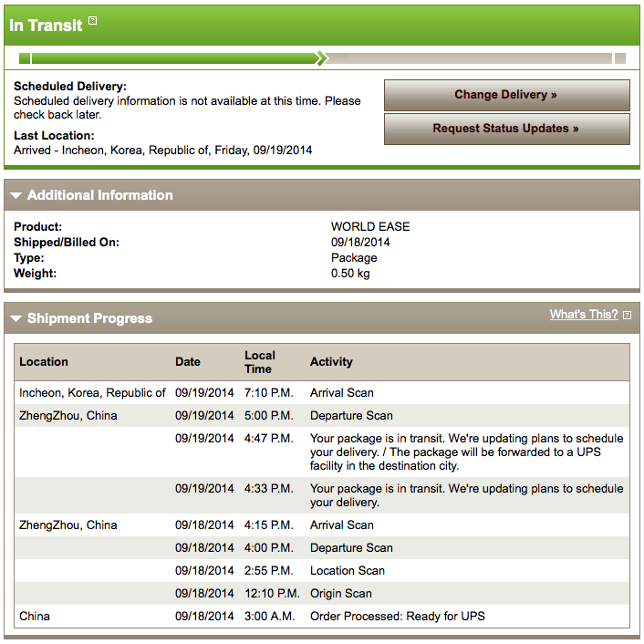Click the progress bar chevron marker

click(x=322, y=58)
